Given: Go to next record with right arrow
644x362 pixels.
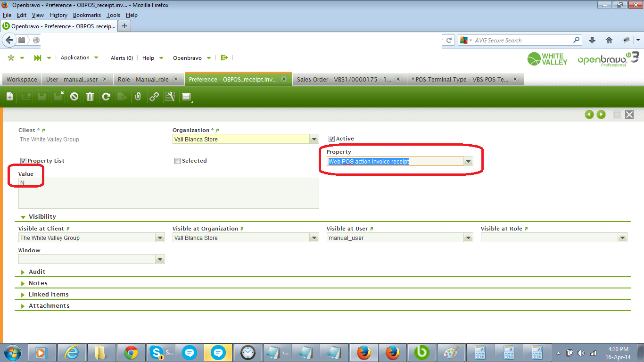Looking at the screenshot, I should pyautogui.click(x=601, y=115).
